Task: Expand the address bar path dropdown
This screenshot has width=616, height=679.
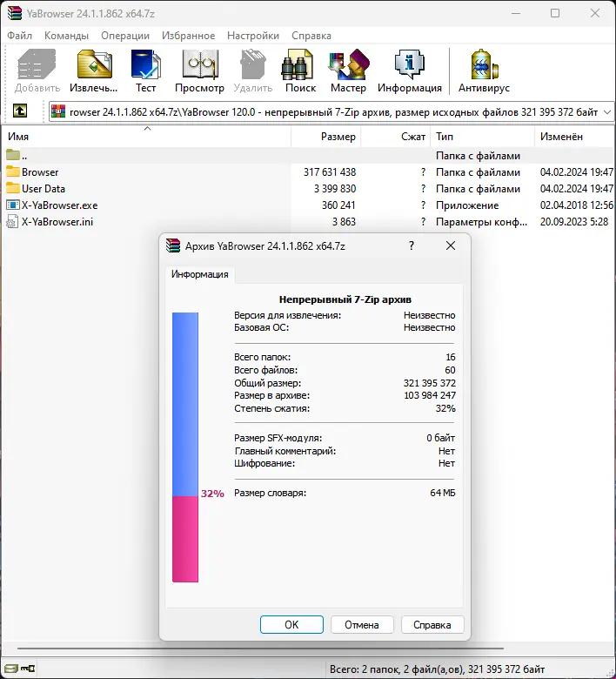Action: pos(607,112)
